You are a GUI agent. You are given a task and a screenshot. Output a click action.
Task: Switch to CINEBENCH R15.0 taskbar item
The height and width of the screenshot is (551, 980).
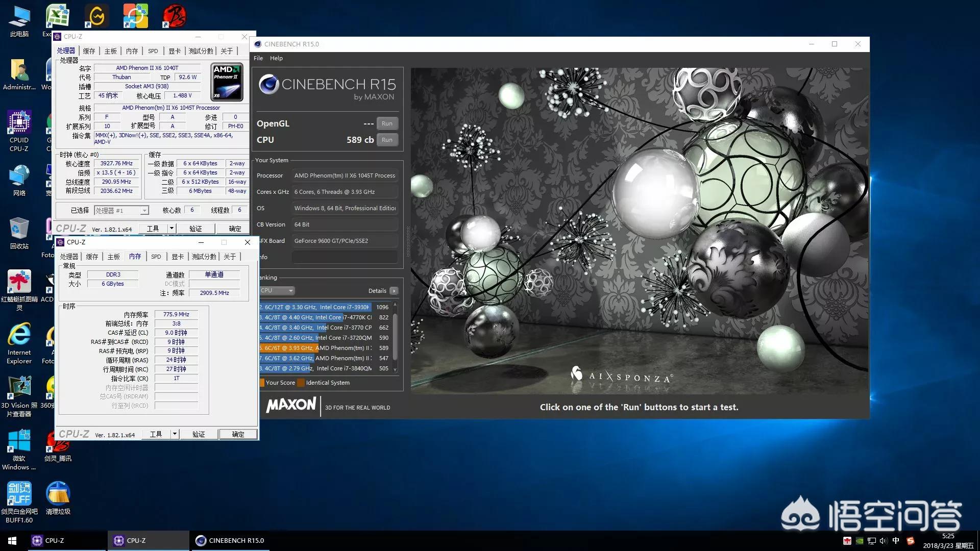coord(230,541)
